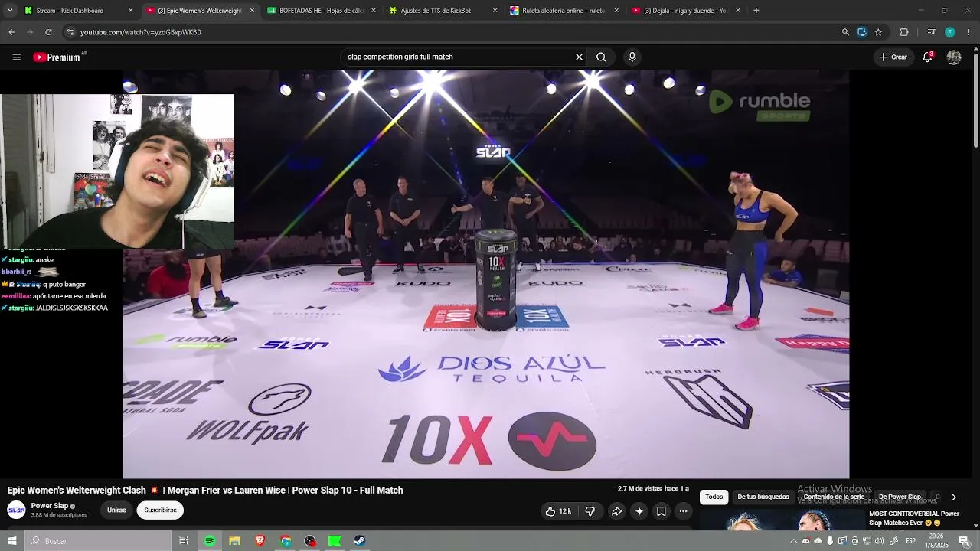The height and width of the screenshot is (551, 980).
Task: Open Windows Task View
Action: coord(184,541)
